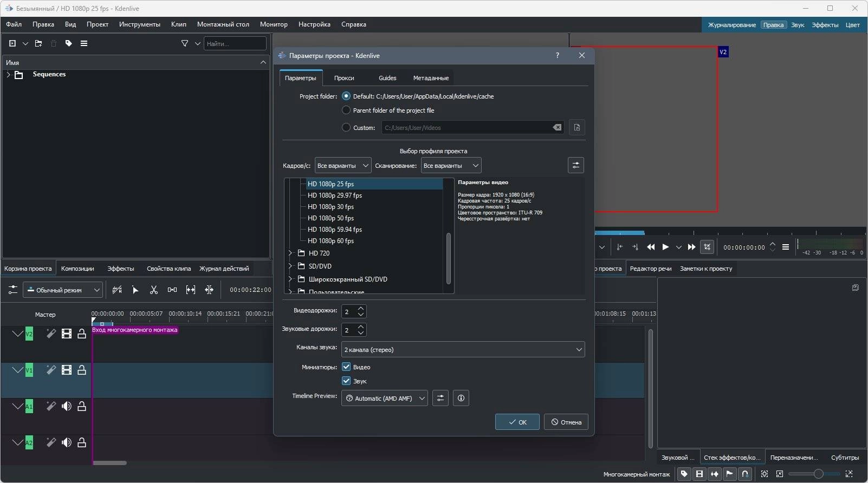This screenshot has width=868, height=483.
Task: Toggle the lock on track V2
Action: [x=82, y=334]
